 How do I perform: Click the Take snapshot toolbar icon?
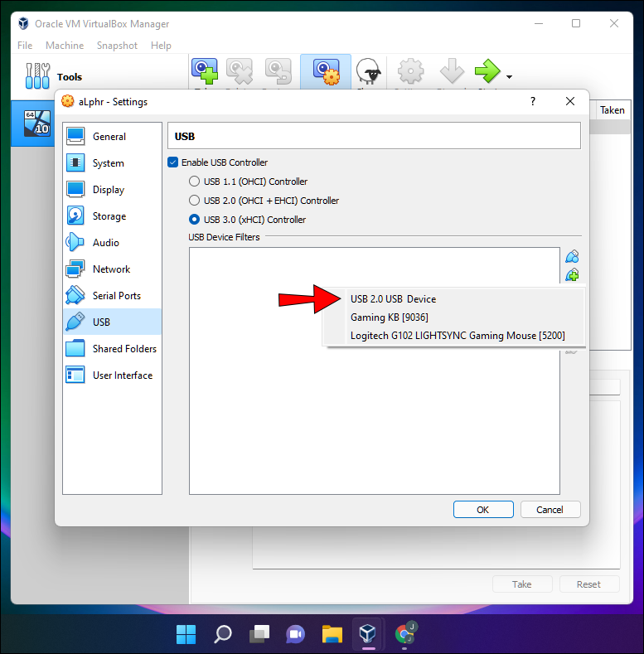point(205,71)
